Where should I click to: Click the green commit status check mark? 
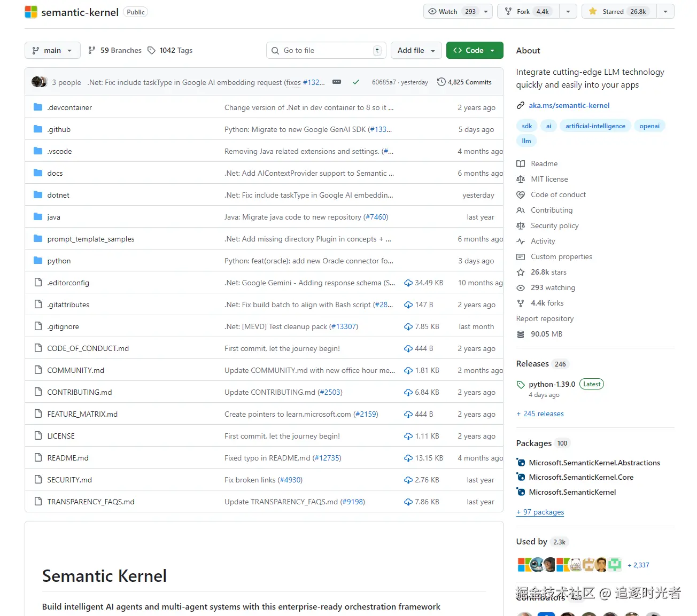click(356, 82)
